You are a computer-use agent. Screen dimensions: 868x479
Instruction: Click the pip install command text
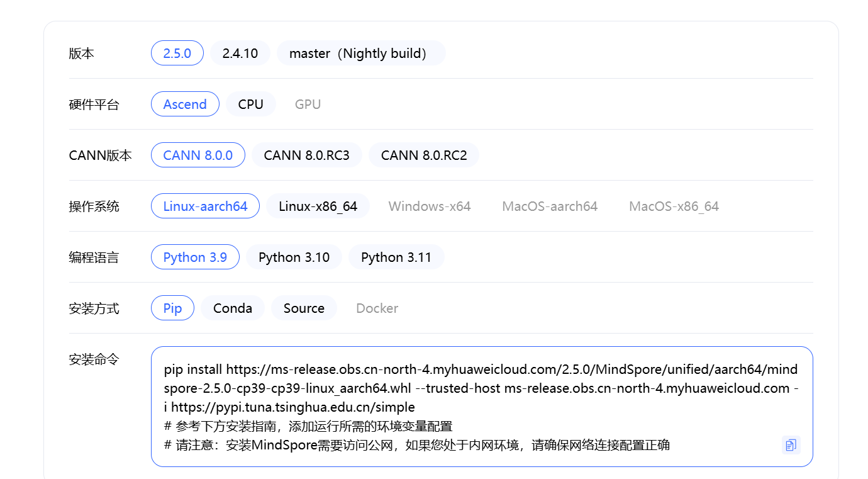click(481, 388)
